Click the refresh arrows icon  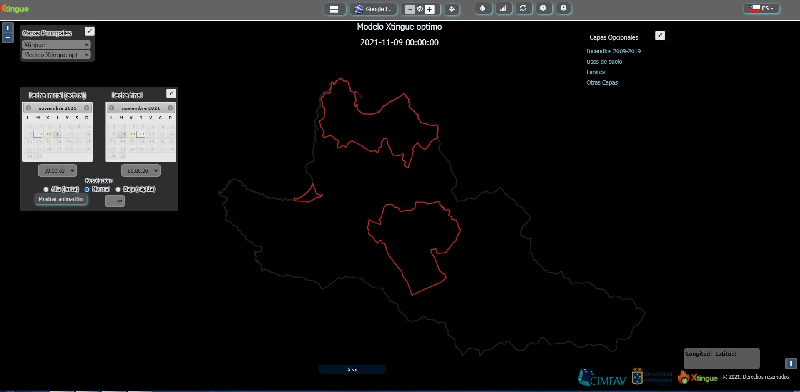tap(523, 8)
